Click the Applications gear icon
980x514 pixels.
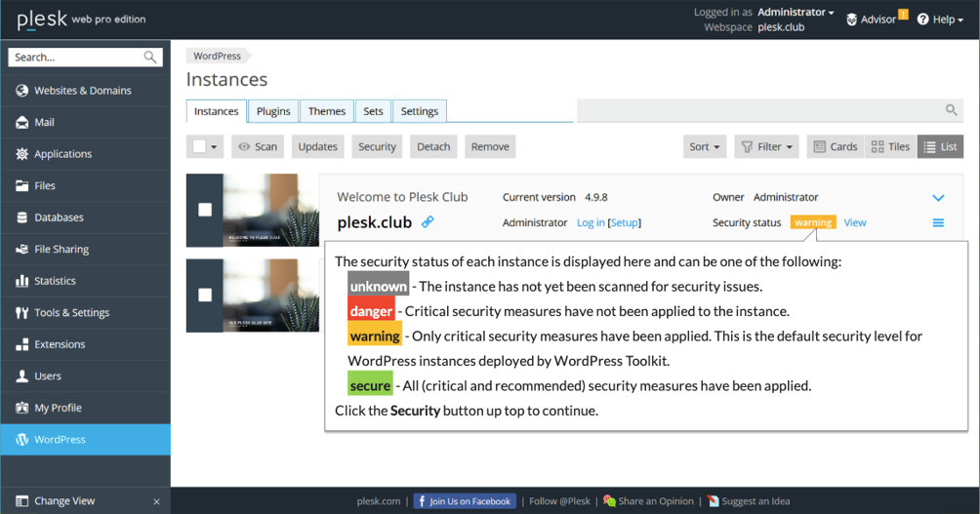[x=21, y=154]
